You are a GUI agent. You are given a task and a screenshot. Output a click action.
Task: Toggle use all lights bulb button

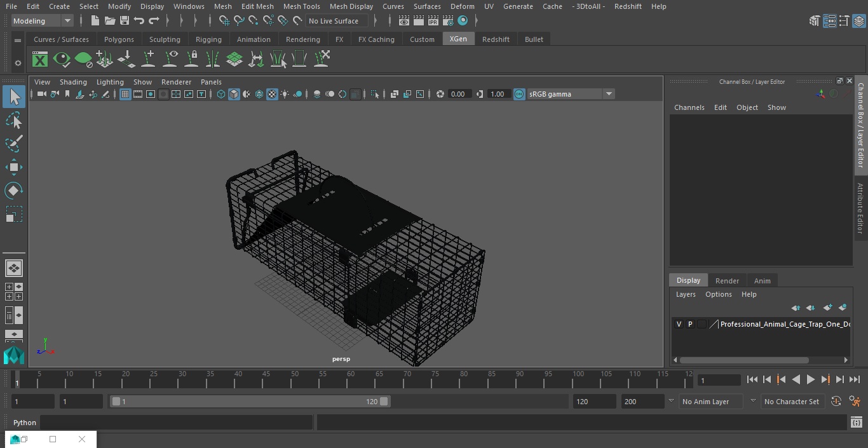click(x=285, y=94)
